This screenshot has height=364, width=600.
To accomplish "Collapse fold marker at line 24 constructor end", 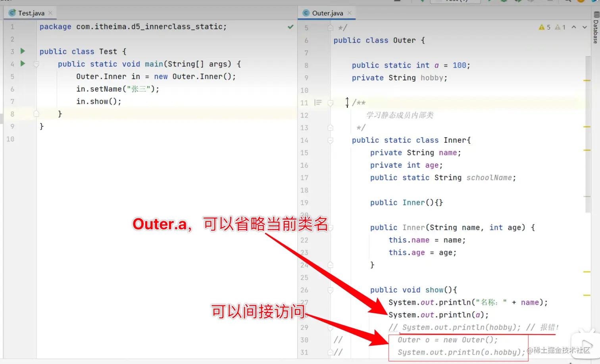I will 330,265.
